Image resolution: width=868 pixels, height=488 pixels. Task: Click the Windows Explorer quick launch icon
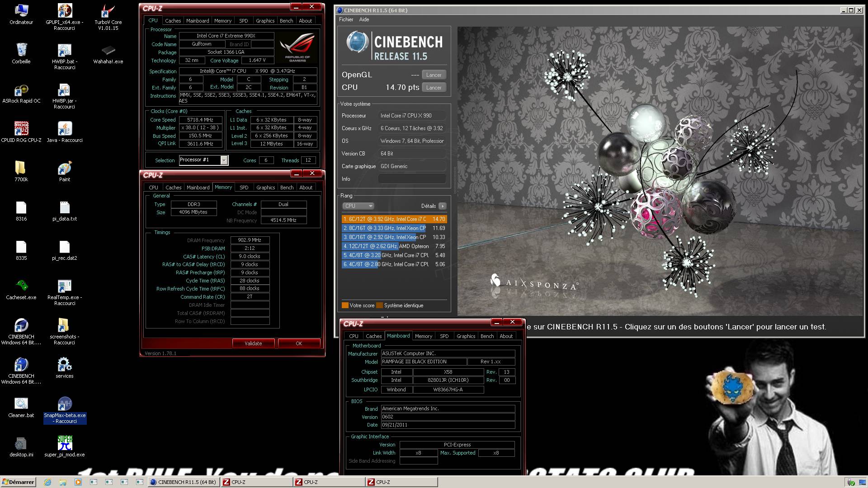coord(63,482)
